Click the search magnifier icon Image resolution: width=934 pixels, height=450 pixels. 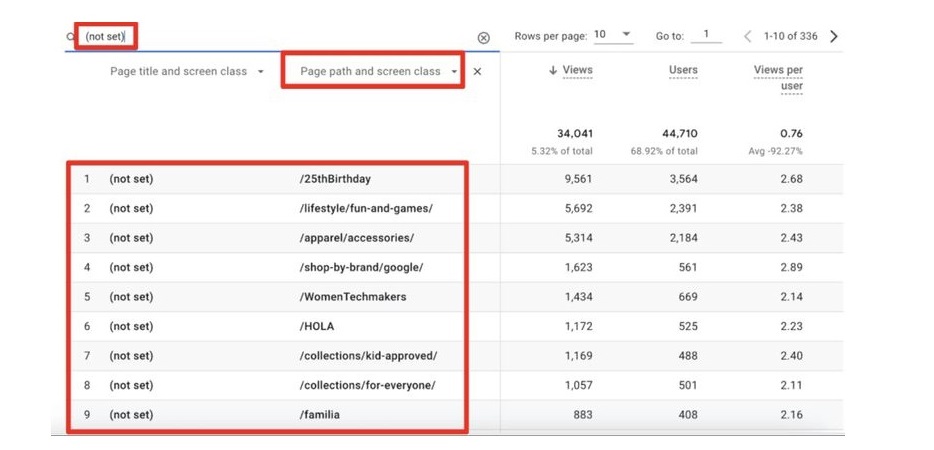70,37
